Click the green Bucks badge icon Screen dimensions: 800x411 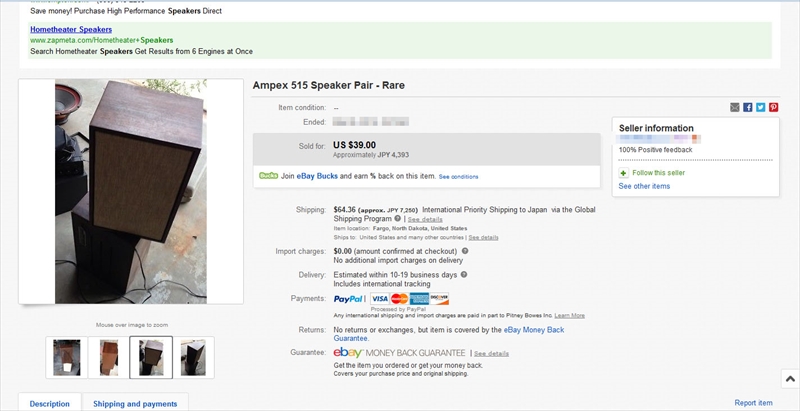(x=268, y=176)
